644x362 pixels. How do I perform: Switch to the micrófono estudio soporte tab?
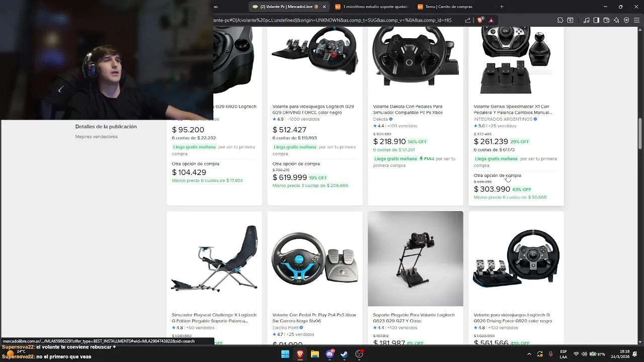[x=371, y=7]
